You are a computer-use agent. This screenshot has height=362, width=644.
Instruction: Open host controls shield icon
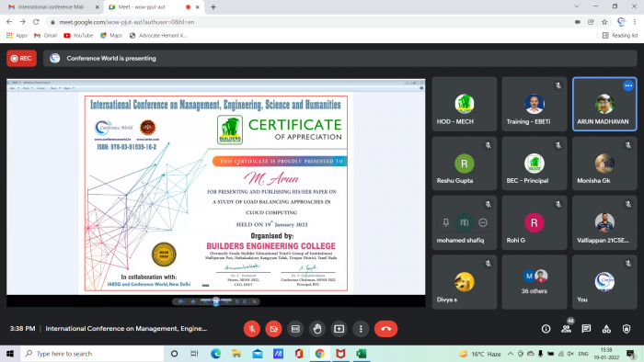627,329
